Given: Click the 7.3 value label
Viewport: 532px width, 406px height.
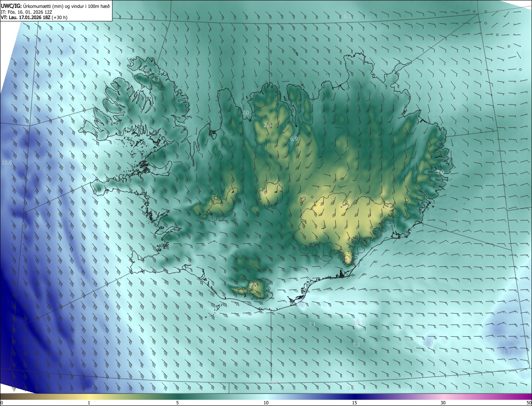Looking at the screenshot, I should (x=356, y=345).
